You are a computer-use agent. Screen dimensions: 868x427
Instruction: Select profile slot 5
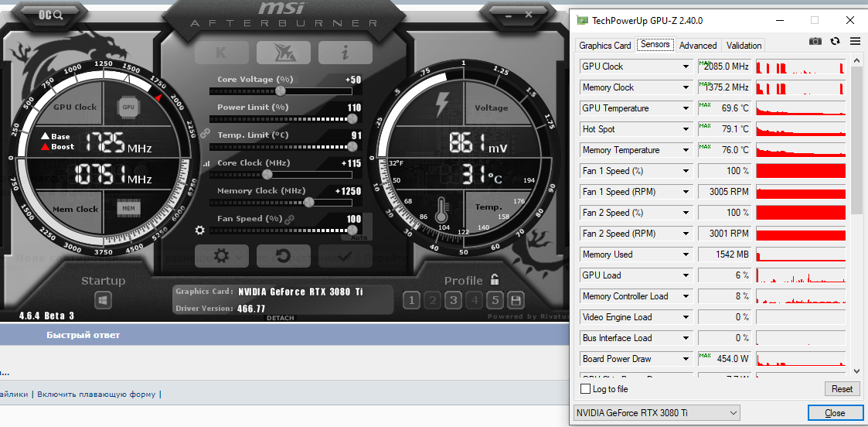pos(495,301)
